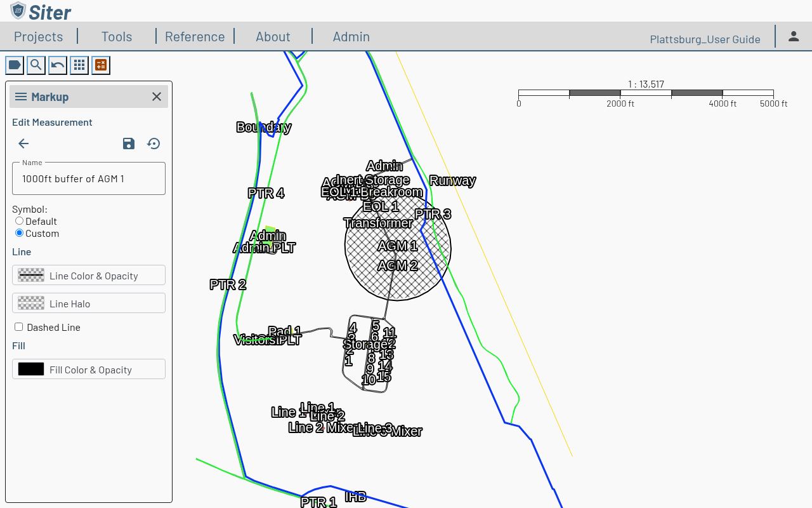
Task: Open the Admin menu
Action: pos(351,36)
